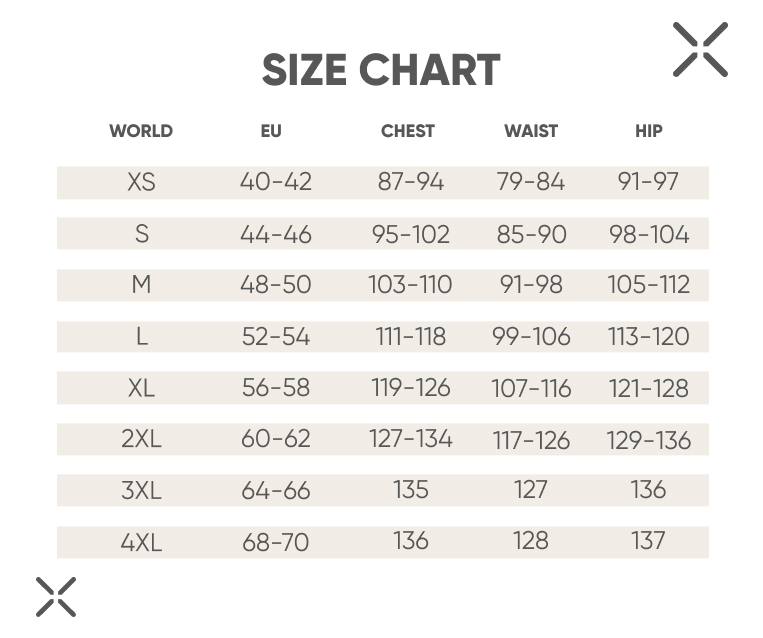Click EU value 48-50
763x638 pixels.
(276, 285)
